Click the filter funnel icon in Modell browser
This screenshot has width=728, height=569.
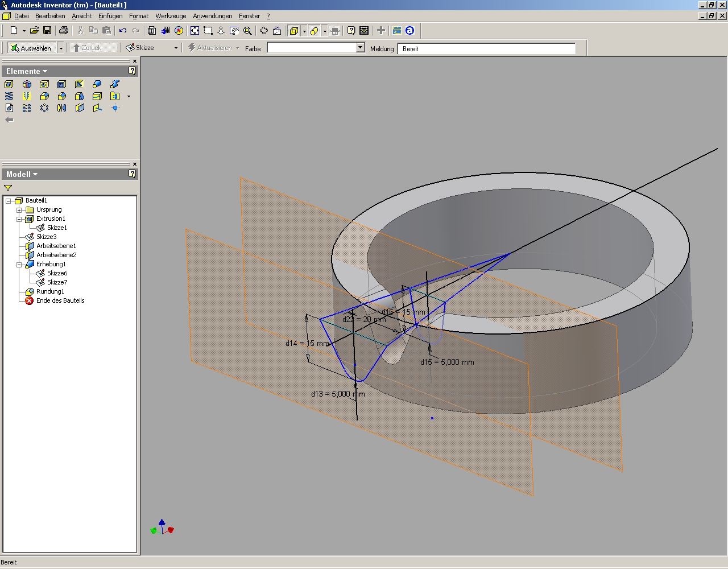(8, 188)
